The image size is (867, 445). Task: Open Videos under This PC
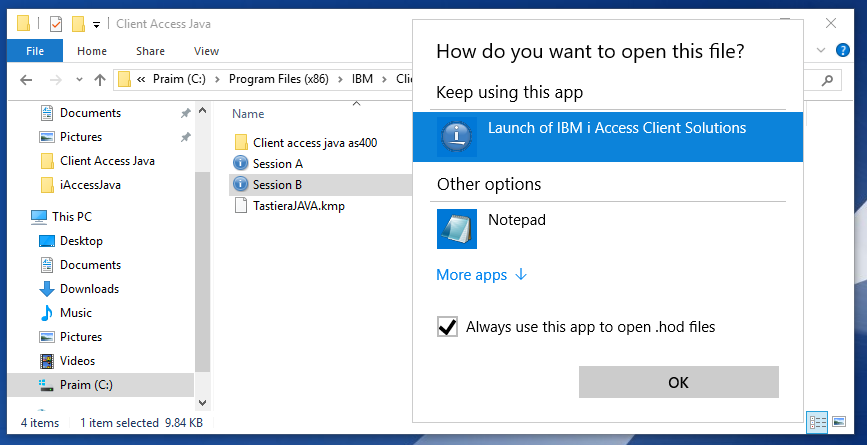77,360
